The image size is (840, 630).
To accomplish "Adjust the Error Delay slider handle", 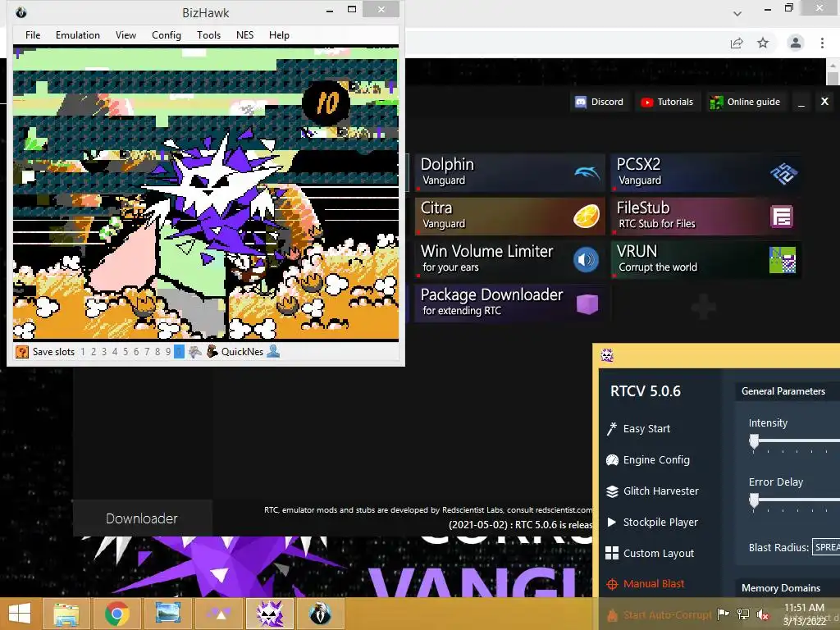I will 755,501.
